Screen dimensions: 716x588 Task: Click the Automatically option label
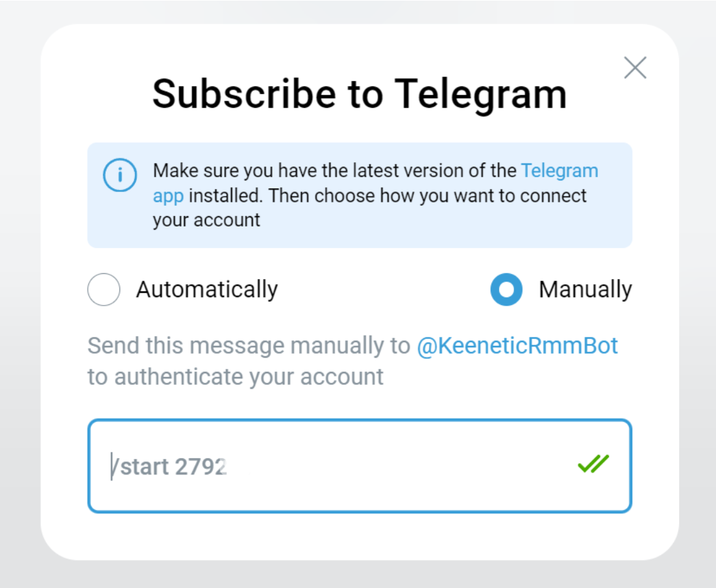click(206, 289)
